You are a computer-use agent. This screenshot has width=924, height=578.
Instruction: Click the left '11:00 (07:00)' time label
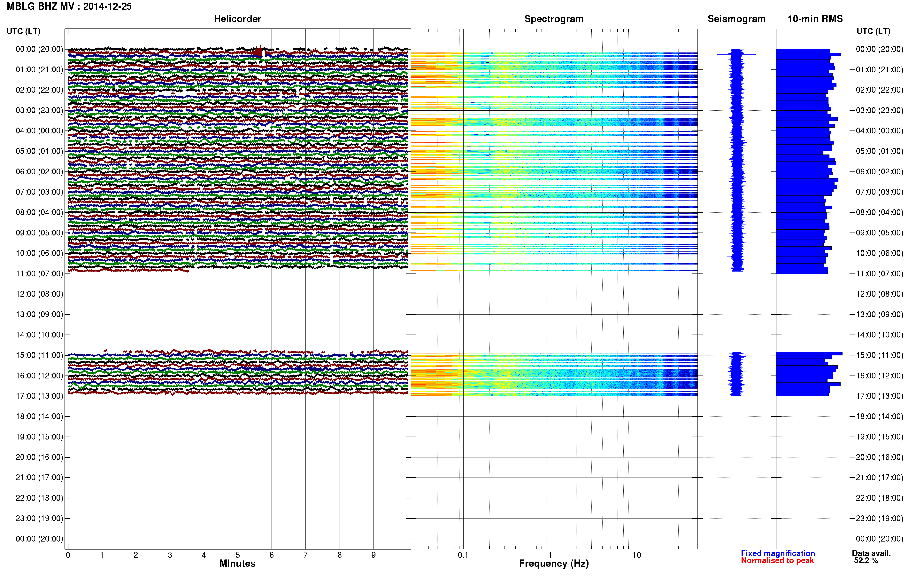pos(39,274)
